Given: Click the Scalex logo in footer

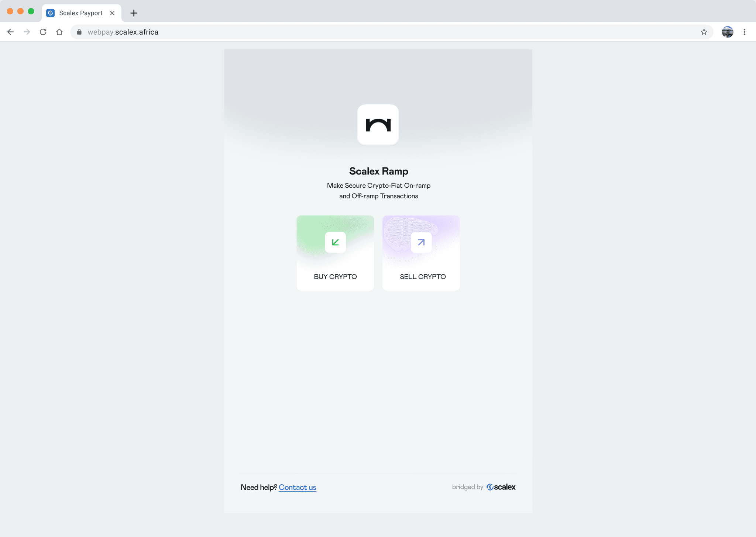Looking at the screenshot, I should click(x=501, y=487).
